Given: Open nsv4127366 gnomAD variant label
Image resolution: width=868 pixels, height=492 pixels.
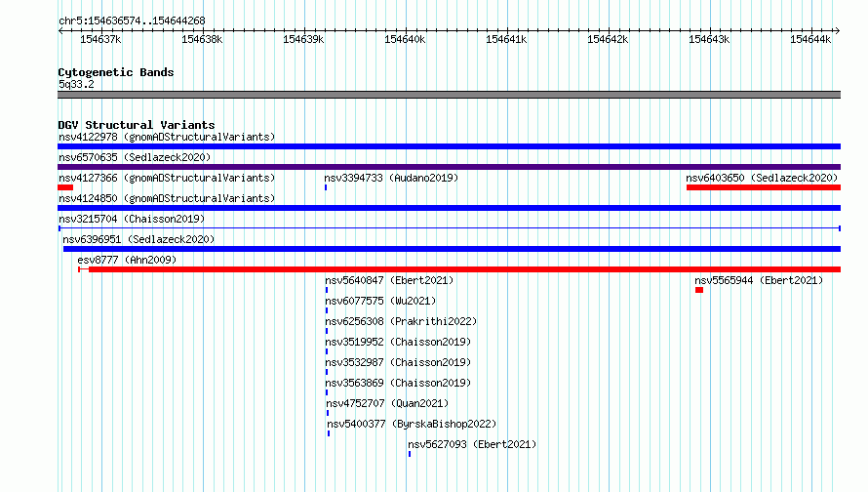Looking at the screenshot, I should 167,178.
